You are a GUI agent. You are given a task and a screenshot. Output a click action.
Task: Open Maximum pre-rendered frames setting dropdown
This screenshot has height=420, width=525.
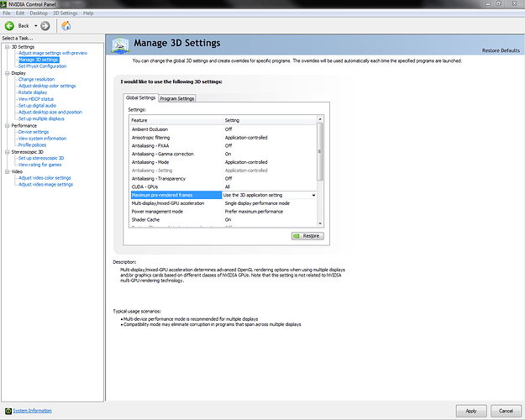click(313, 195)
